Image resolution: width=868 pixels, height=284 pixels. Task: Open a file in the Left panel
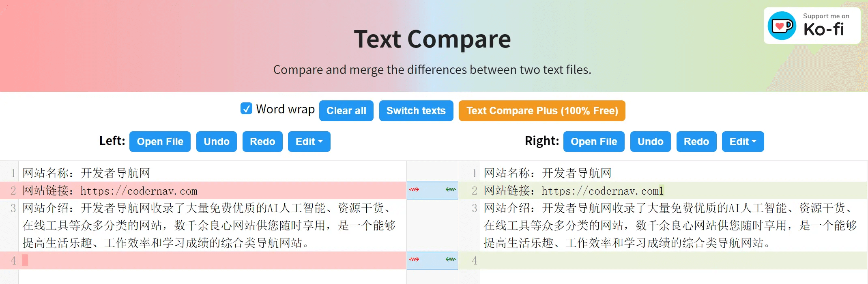(159, 141)
